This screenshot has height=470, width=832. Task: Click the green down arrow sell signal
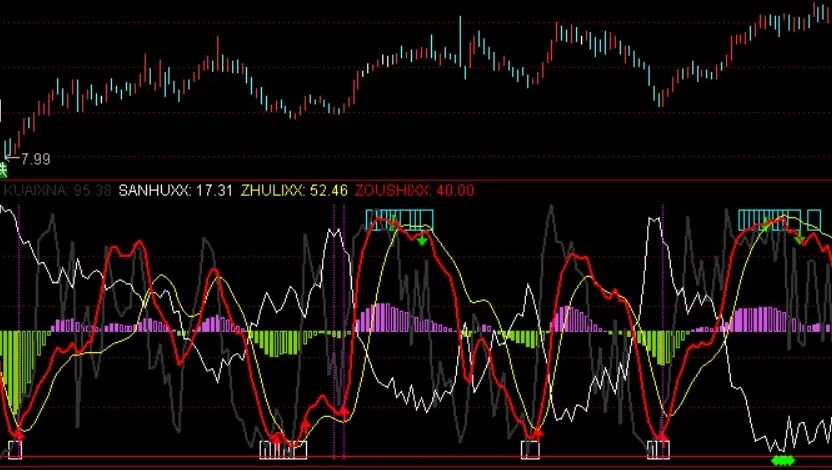422,241
